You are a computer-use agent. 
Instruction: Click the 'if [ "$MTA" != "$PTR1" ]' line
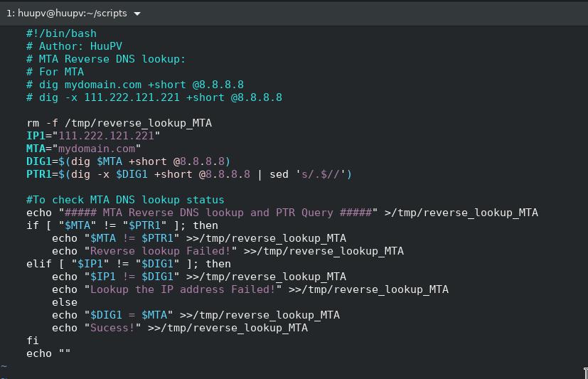tap(122, 225)
